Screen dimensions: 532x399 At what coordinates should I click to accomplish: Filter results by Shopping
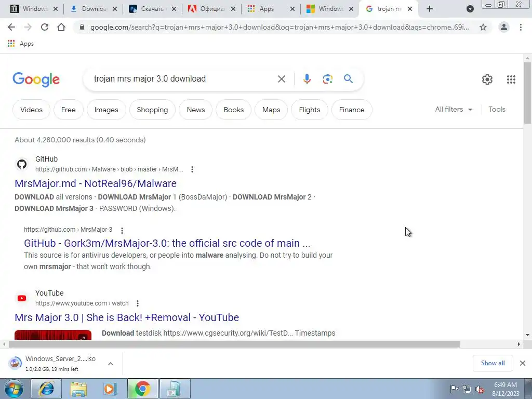(152, 110)
